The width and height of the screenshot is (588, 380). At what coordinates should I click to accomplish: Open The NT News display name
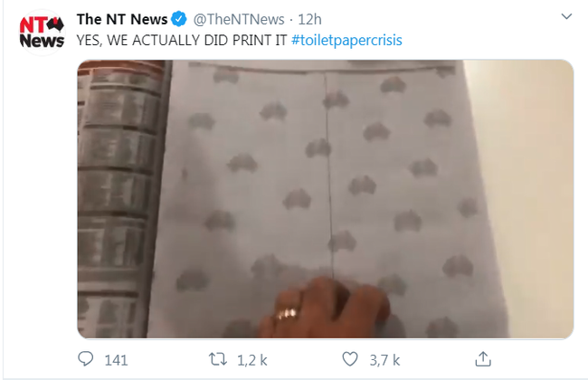[x=122, y=20]
